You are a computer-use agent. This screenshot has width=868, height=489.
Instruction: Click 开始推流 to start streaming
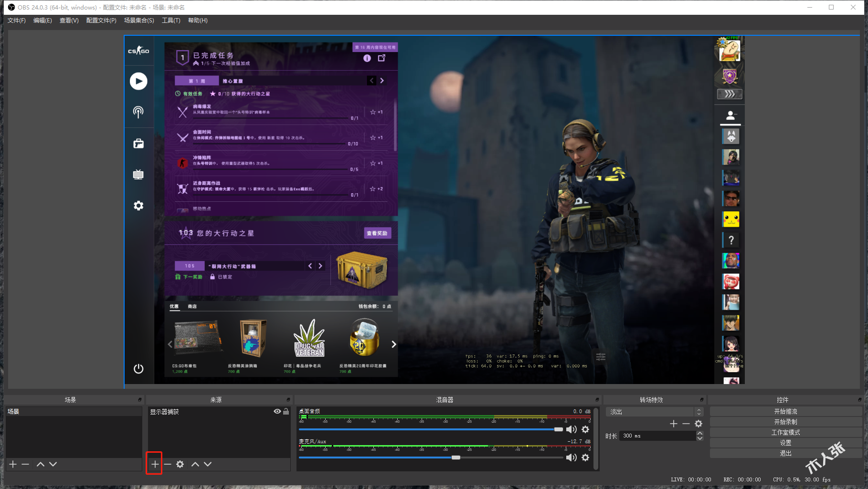point(785,411)
